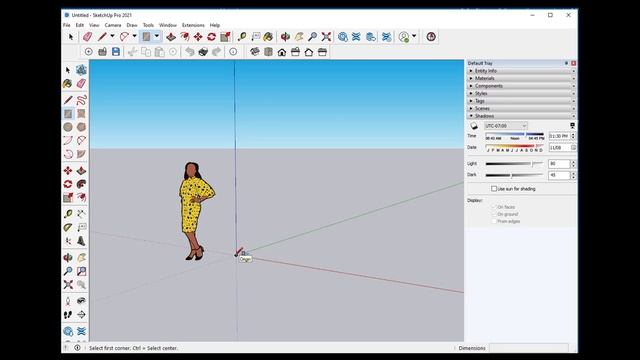Image resolution: width=640 pixels, height=360 pixels.
Task: Select the Zoom Window tool in left toolbar
Action: pyautogui.click(x=82, y=271)
